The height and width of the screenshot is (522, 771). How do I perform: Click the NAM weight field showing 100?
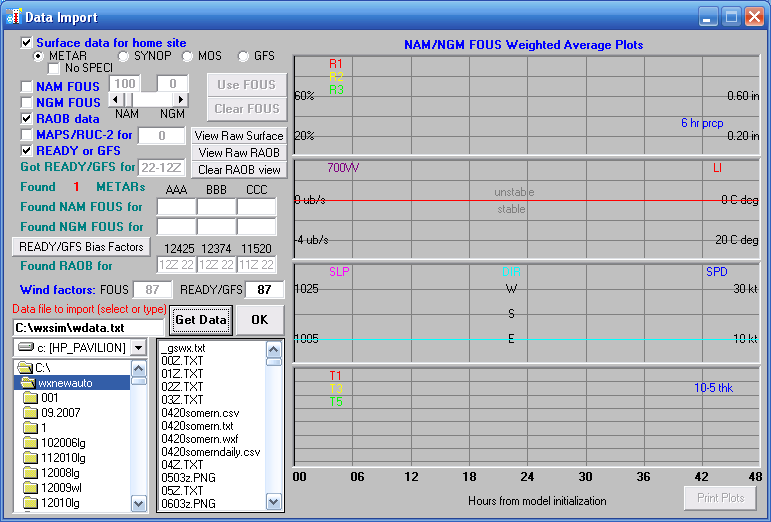(125, 84)
